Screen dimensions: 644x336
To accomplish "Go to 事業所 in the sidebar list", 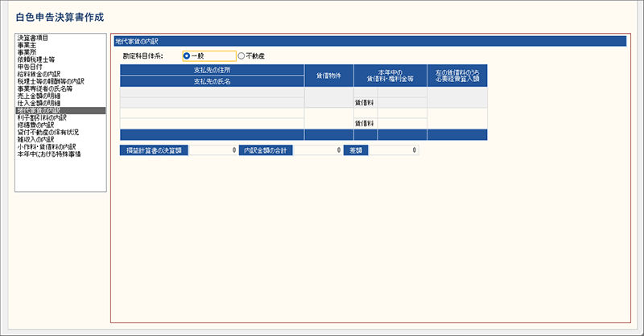I will click(27, 52).
